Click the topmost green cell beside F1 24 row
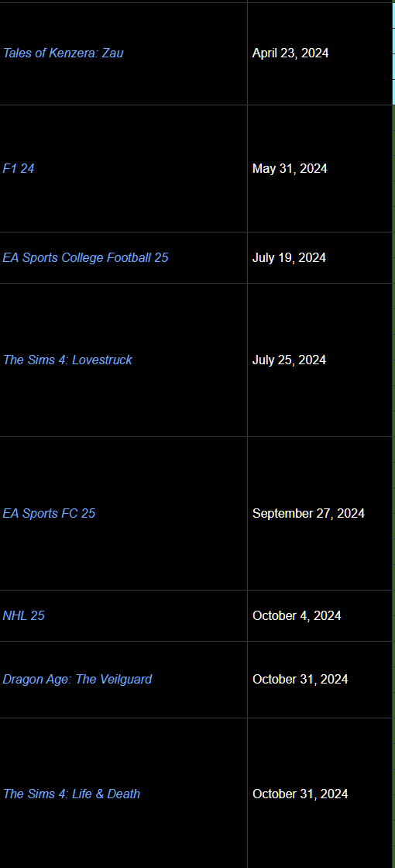Image resolution: width=395 pixels, height=868 pixels. [393, 117]
